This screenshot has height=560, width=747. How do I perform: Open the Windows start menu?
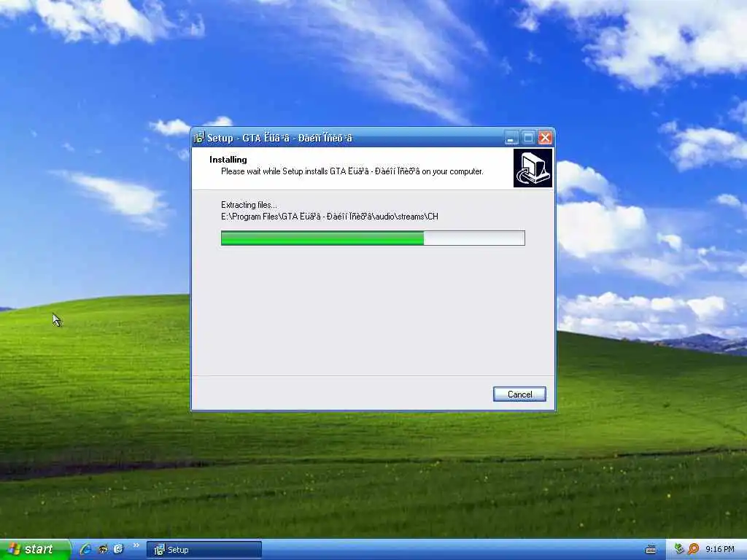coord(35,550)
